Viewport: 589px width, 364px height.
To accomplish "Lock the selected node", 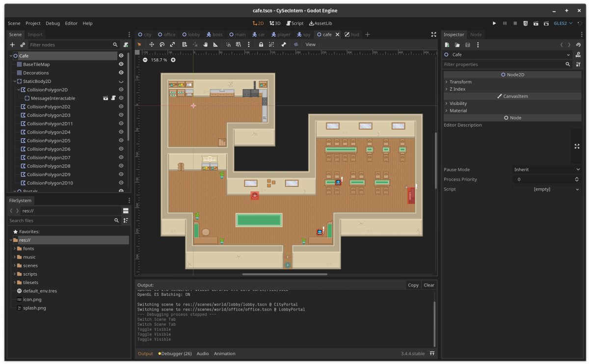I will (x=261, y=45).
